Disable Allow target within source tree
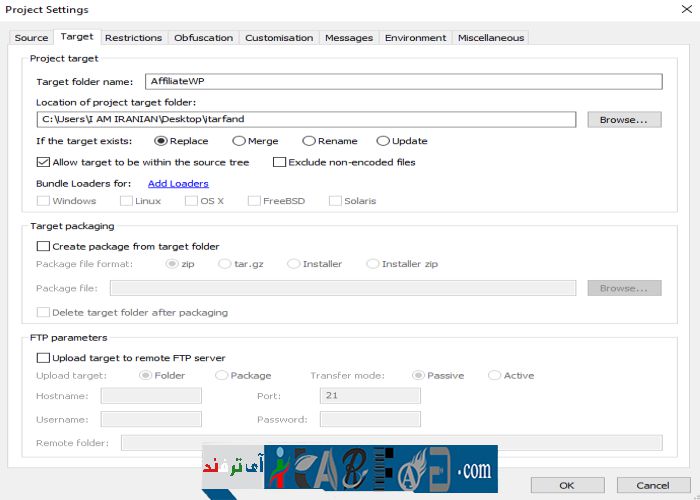 click(43, 162)
